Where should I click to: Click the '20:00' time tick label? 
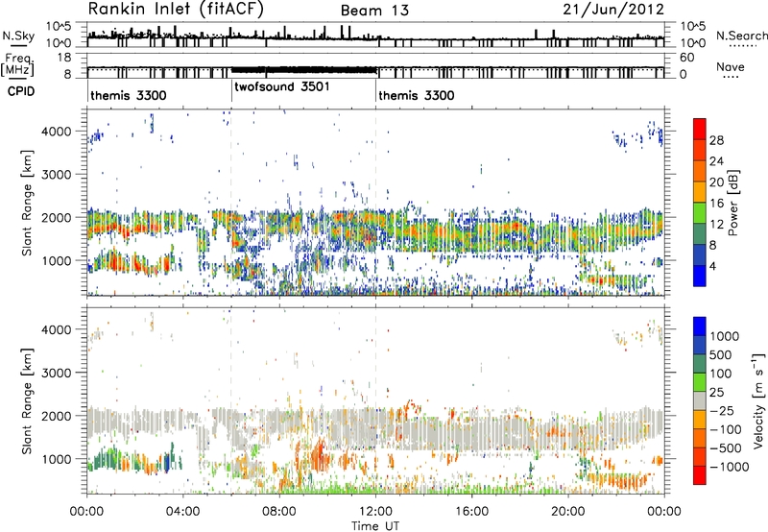click(568, 512)
